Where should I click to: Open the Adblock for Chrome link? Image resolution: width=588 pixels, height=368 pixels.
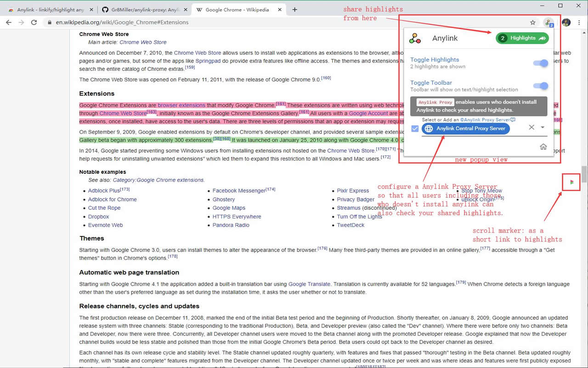pyautogui.click(x=113, y=199)
